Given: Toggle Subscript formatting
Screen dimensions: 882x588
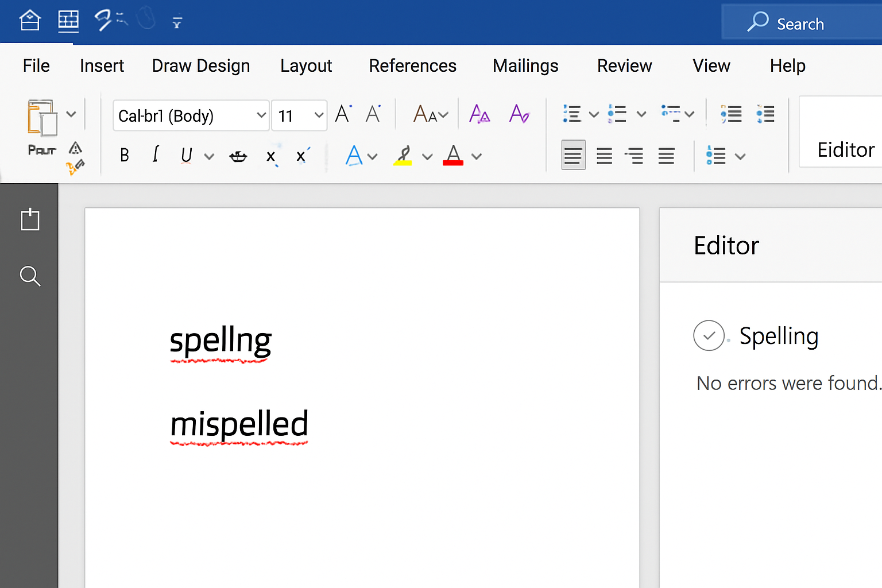Looking at the screenshot, I should (272, 157).
